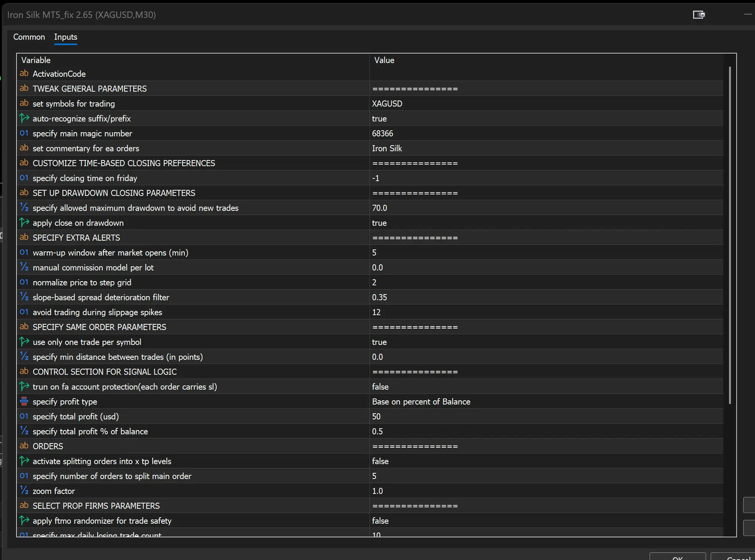Screen dimensions: 755x560
Task: Click the integer icon for number of orders to split
Action: point(24,476)
